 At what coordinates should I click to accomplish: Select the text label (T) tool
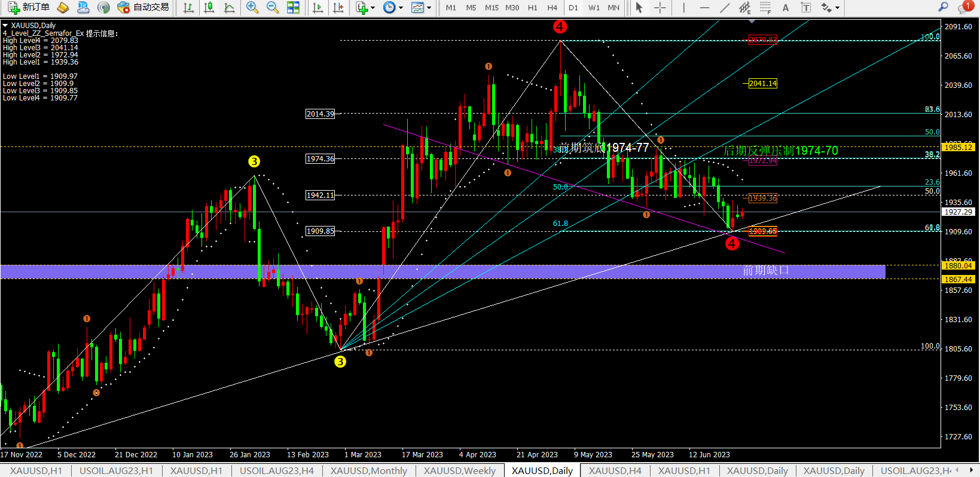click(806, 7)
